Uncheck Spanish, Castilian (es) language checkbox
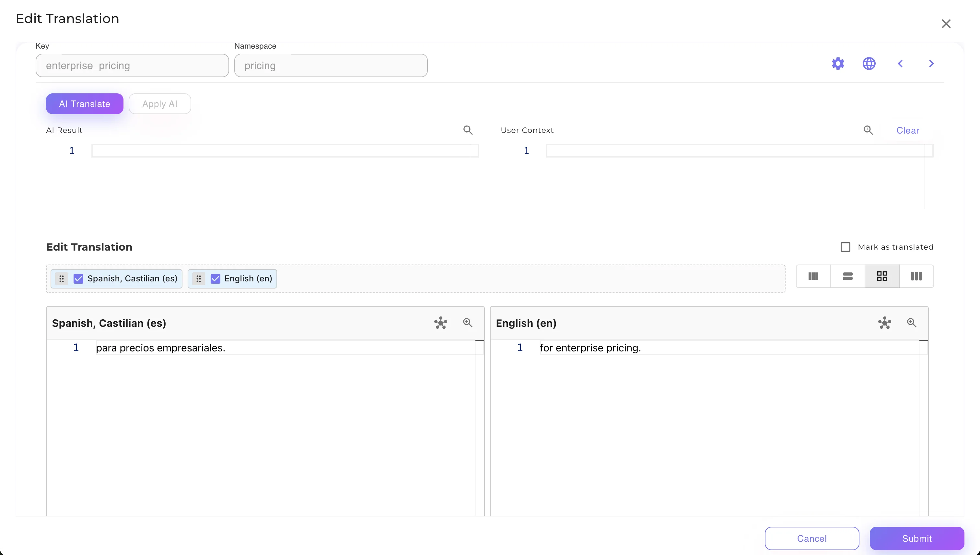980x555 pixels. (78, 279)
